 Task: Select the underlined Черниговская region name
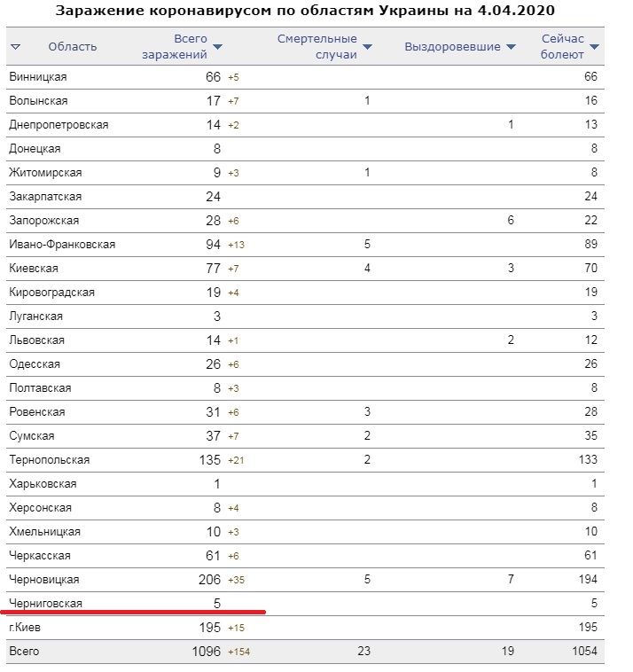click(45, 604)
